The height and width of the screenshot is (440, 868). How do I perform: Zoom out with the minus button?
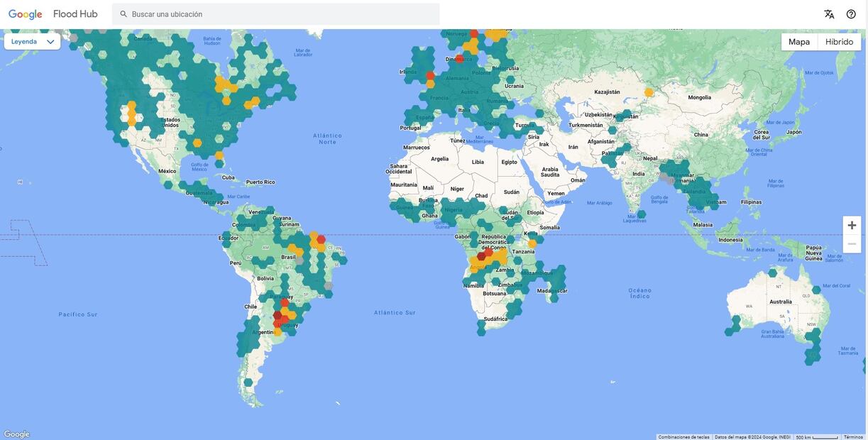(852, 244)
